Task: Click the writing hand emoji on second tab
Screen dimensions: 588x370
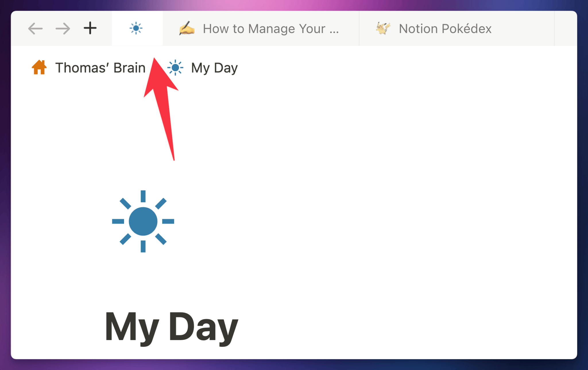Action: pyautogui.click(x=187, y=28)
